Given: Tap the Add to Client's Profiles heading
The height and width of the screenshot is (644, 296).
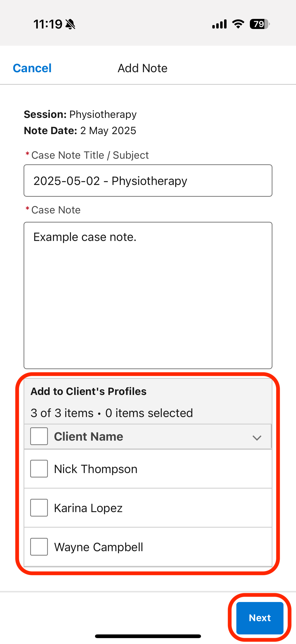Looking at the screenshot, I should [x=88, y=391].
